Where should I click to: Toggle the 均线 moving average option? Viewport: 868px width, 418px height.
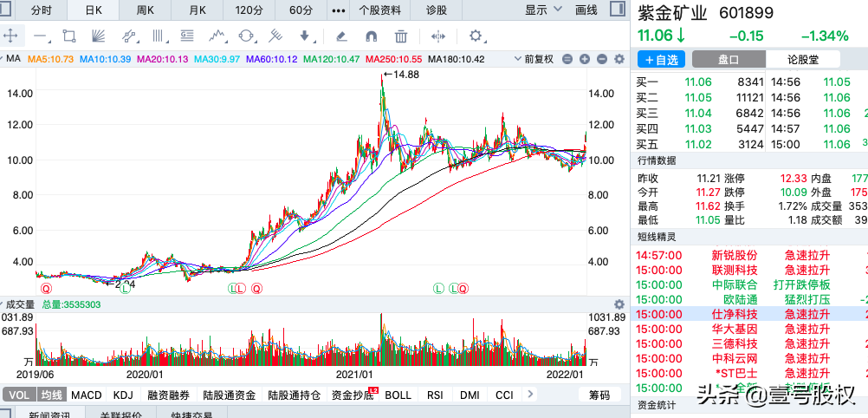pyautogui.click(x=51, y=395)
